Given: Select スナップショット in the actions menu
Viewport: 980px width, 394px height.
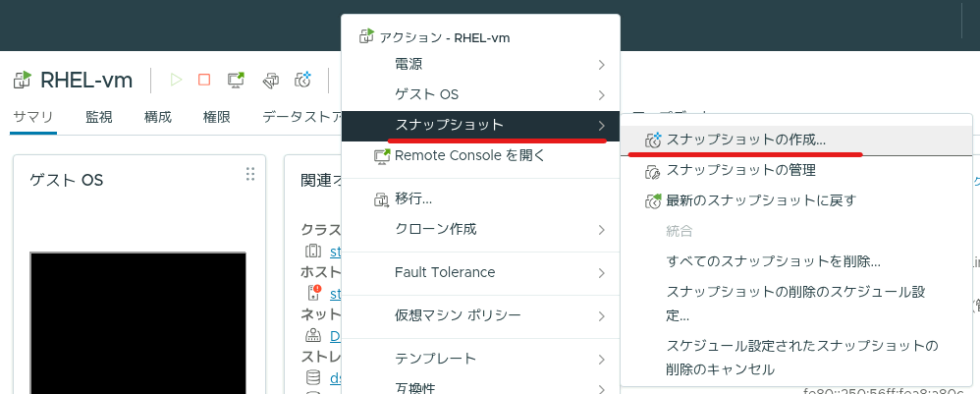Looking at the screenshot, I should click(x=480, y=125).
